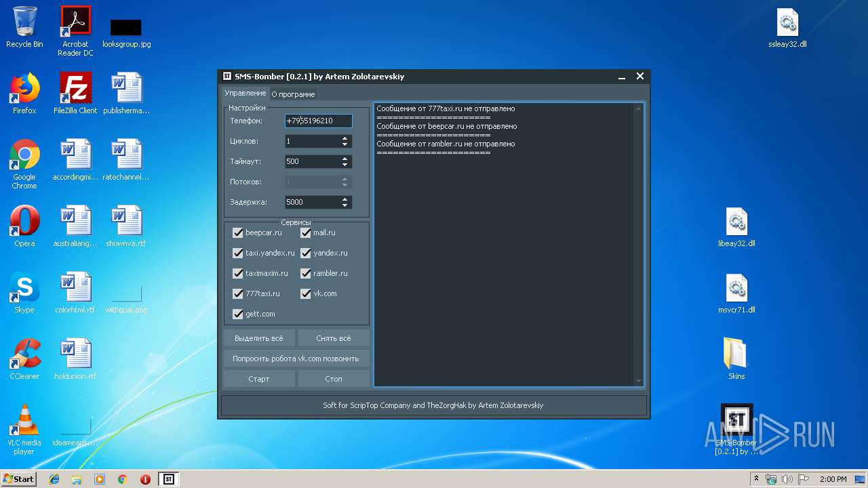Select SMS-Bomber executable desktop icon

pos(736,430)
